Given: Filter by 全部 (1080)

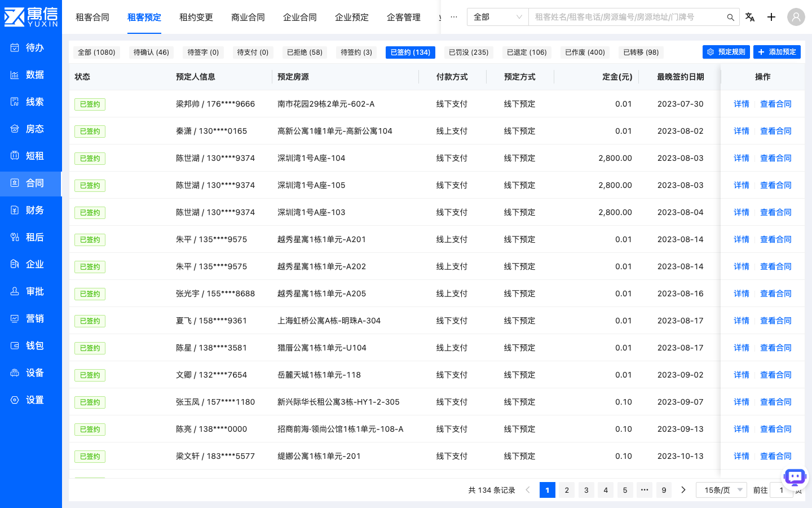Looking at the screenshot, I should [x=96, y=52].
